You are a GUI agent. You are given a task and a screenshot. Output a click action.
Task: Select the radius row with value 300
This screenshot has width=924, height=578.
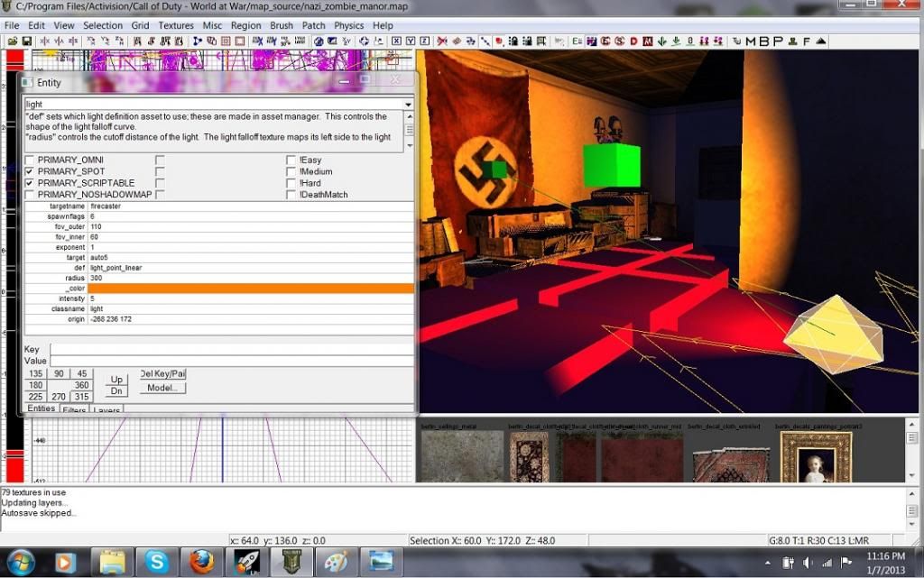pyautogui.click(x=219, y=278)
